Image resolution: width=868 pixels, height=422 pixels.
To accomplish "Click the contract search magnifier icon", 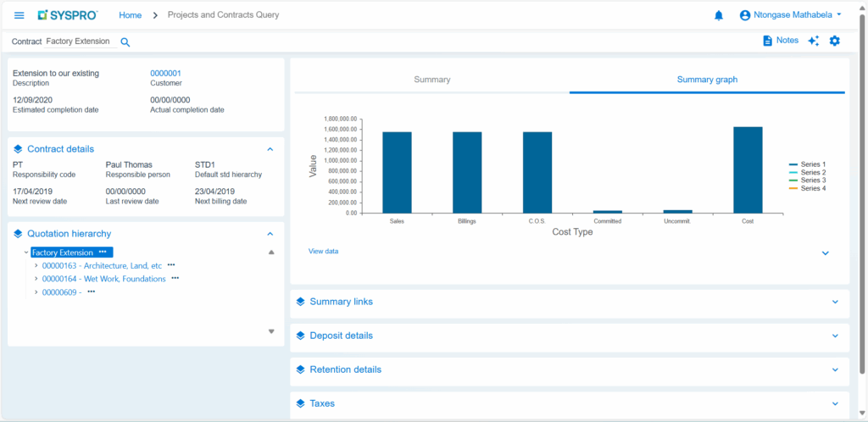I will (125, 42).
